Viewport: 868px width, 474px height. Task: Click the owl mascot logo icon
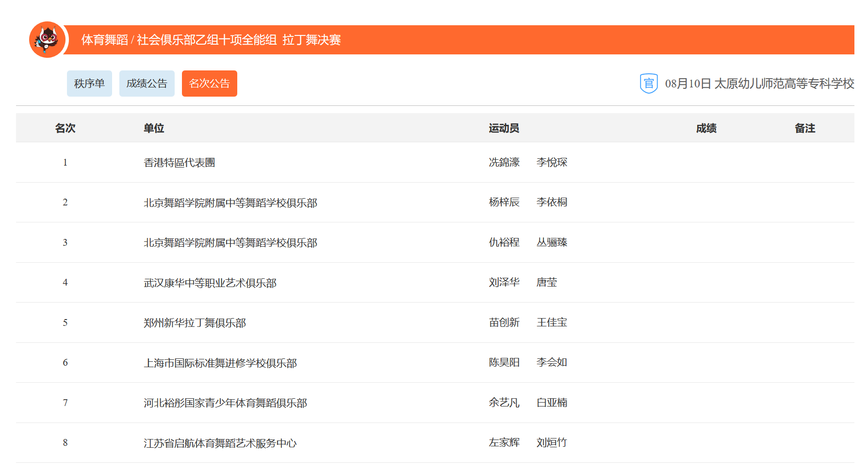pyautogui.click(x=47, y=40)
